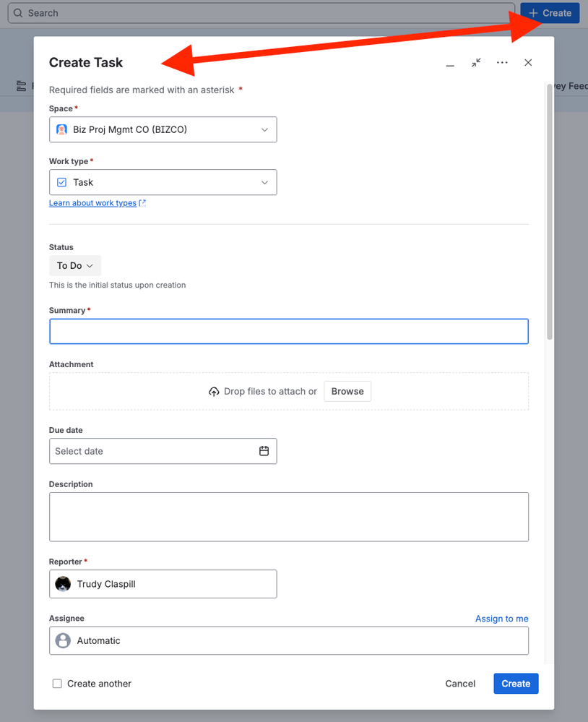The height and width of the screenshot is (722, 588).
Task: Click the Assign to me link
Action: pos(502,619)
